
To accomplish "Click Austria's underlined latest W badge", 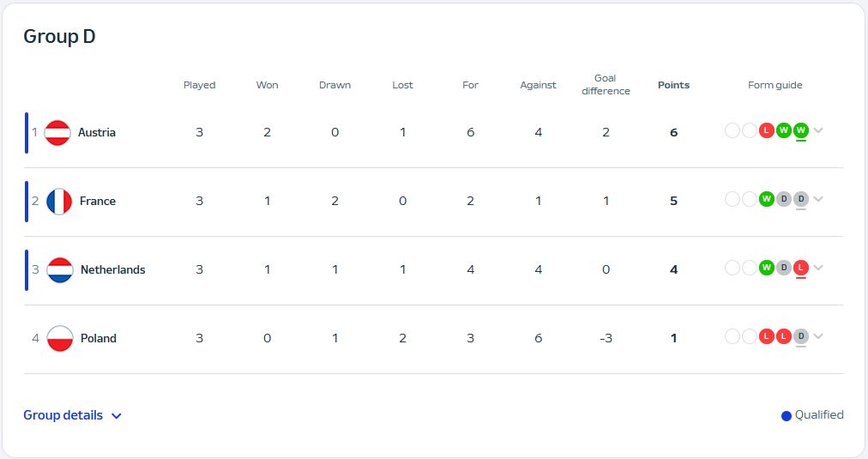I will pyautogui.click(x=801, y=130).
